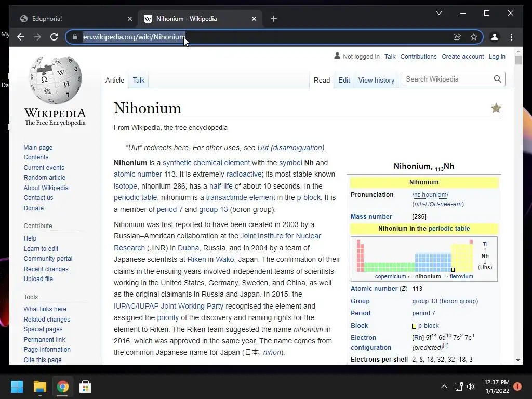This screenshot has width=532, height=399.
Task: Open the p-block link in infobox
Action: [429, 325]
